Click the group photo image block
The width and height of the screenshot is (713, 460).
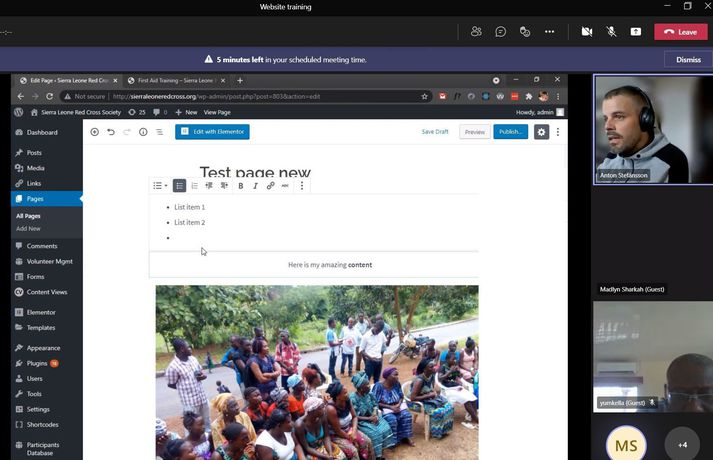pyautogui.click(x=317, y=372)
